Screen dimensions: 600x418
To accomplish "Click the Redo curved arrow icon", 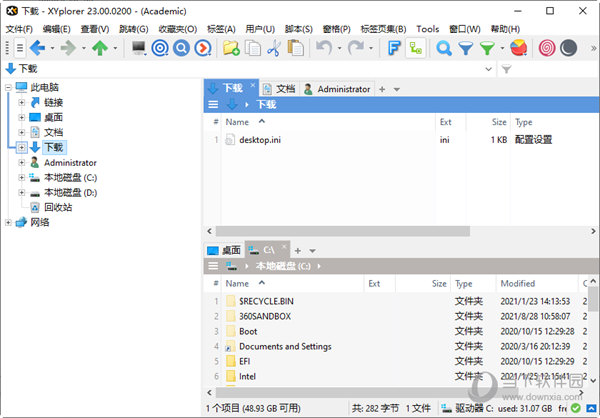I will (x=355, y=48).
